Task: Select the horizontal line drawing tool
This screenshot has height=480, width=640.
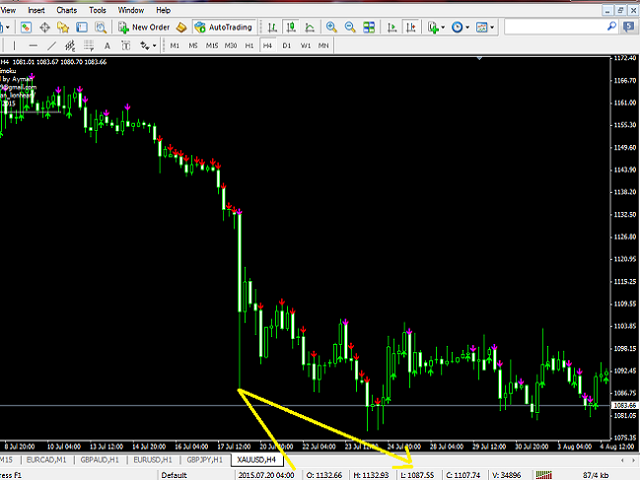Action: coord(33,46)
